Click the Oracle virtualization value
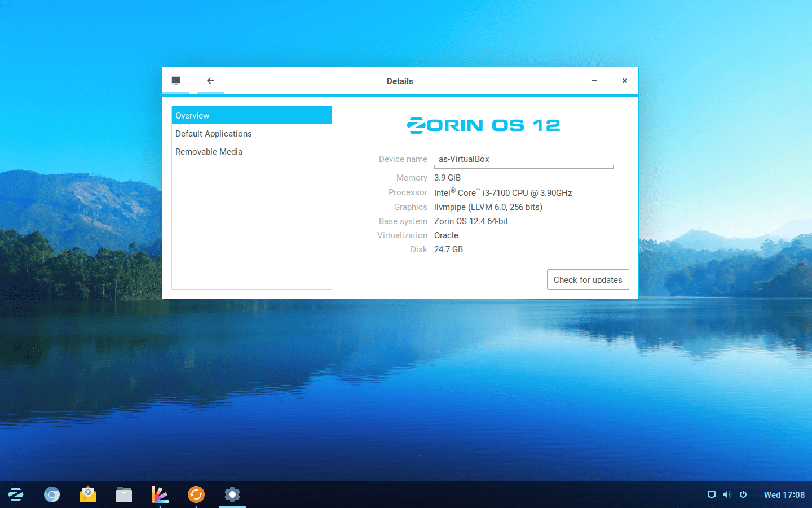This screenshot has width=812, height=508. [446, 235]
